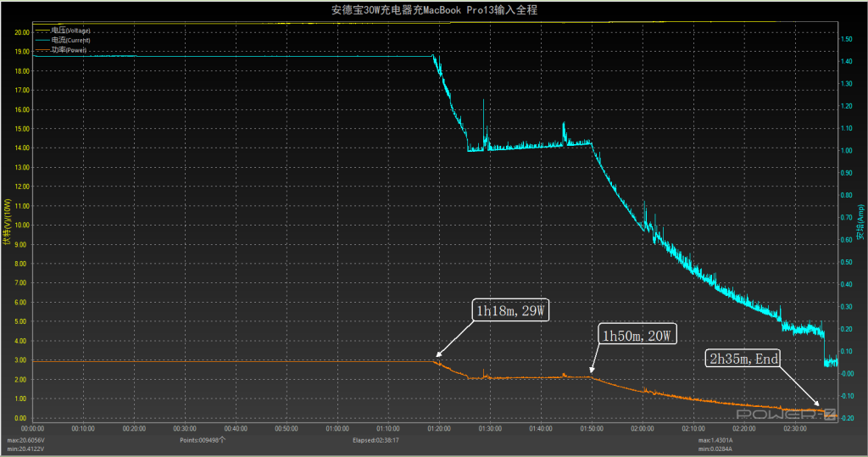Click the 01:50:00 time axis label
The image size is (868, 457).
tap(592, 429)
